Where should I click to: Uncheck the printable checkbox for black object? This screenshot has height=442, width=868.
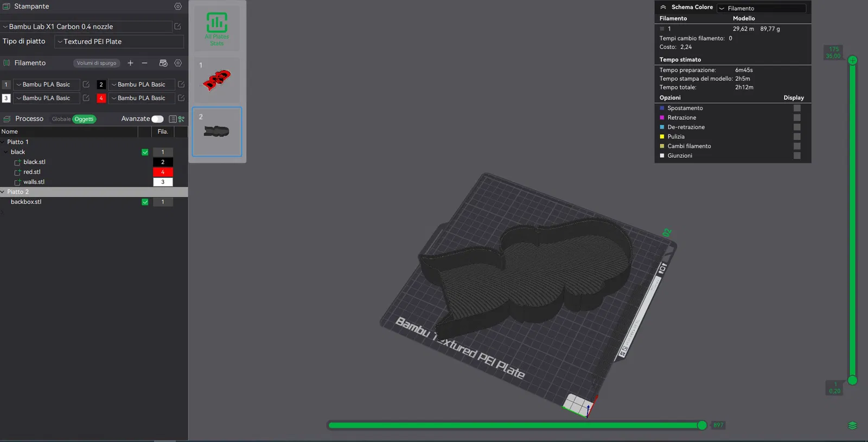pyautogui.click(x=145, y=152)
